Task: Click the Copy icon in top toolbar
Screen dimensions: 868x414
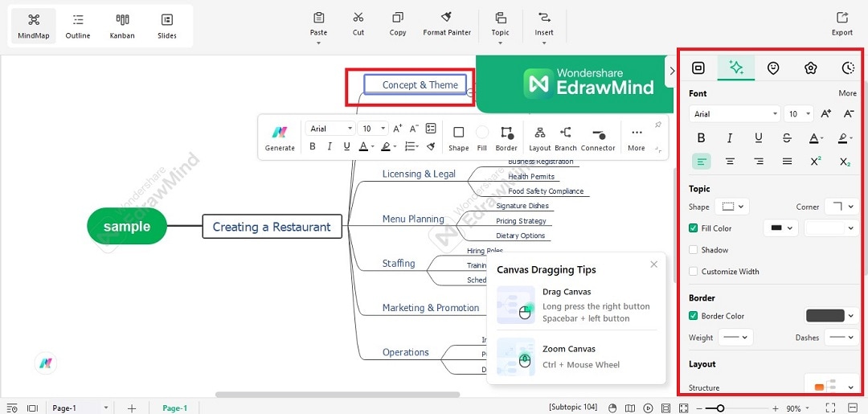Action: coord(398,18)
